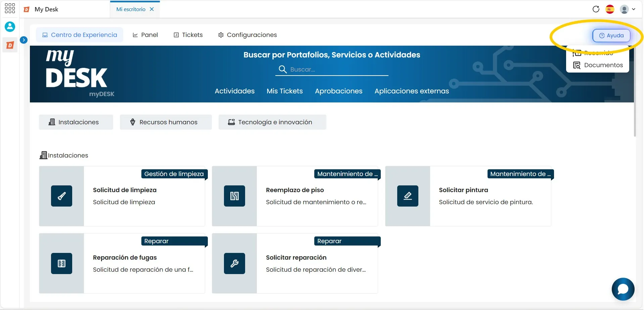Select the orange My Desk sidebar icon
The width and height of the screenshot is (644, 310).
click(x=10, y=45)
